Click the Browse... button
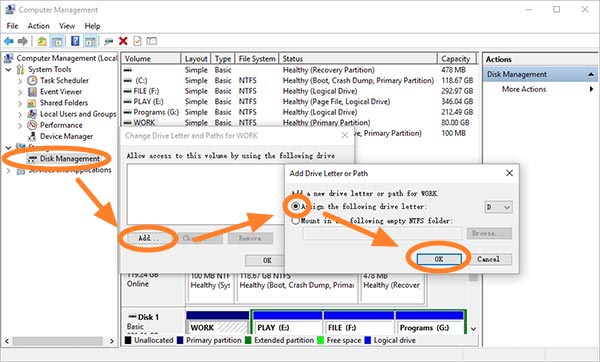This screenshot has height=362, width=600. click(489, 233)
